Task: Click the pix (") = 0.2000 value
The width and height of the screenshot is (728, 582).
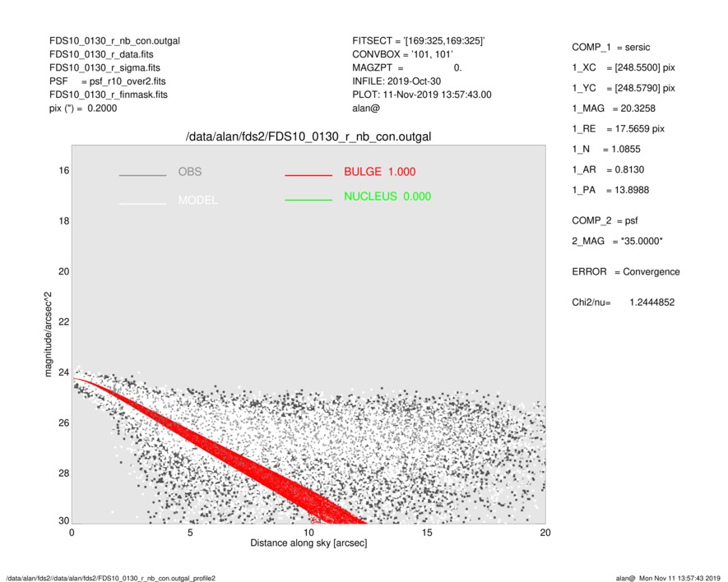Action: (83, 109)
